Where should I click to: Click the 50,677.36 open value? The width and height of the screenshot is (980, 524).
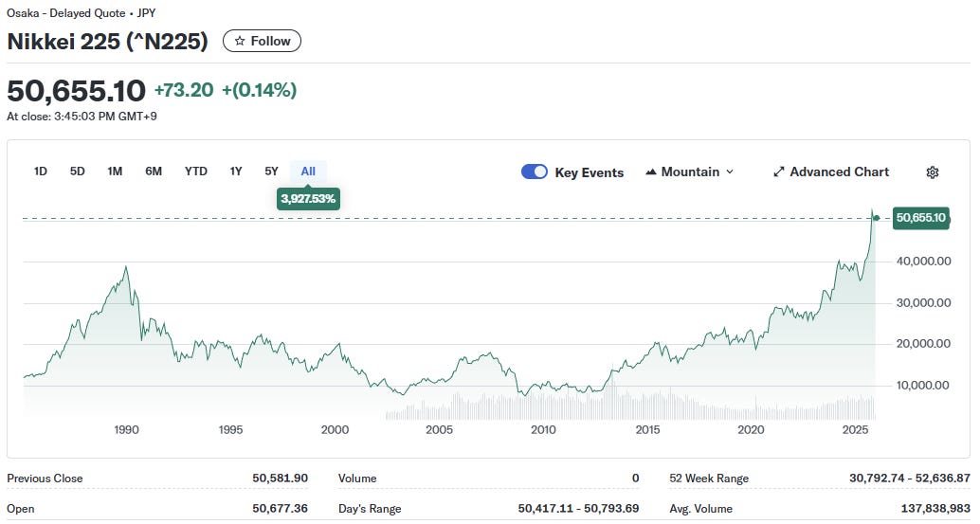point(280,509)
